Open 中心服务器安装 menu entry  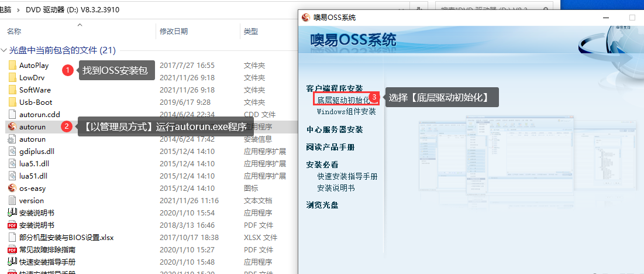click(x=335, y=129)
